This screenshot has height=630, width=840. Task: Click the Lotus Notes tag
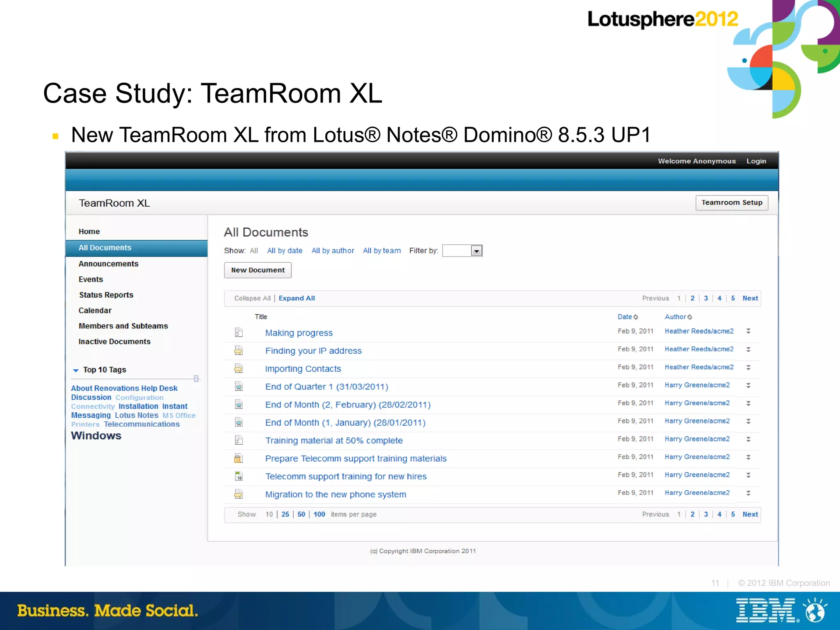point(136,415)
